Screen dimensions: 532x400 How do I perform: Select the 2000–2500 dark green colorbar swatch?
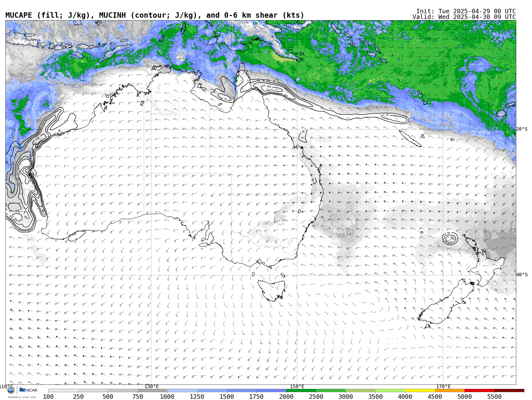[301, 391]
